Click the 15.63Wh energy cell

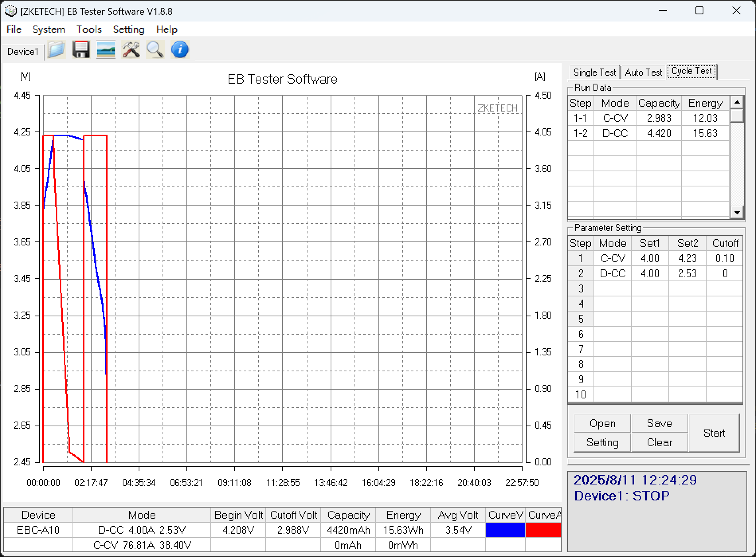(x=403, y=530)
